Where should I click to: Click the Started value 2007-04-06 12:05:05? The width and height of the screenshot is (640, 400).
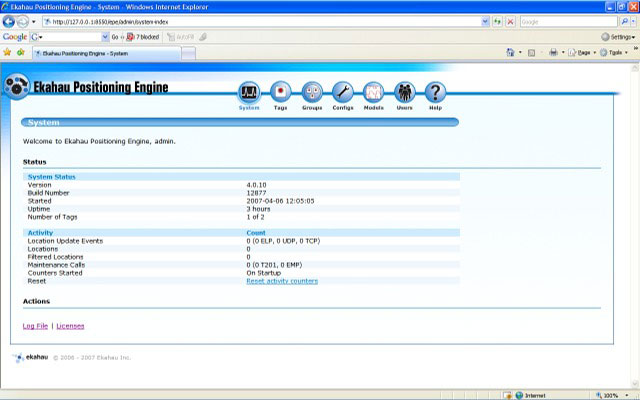pyautogui.click(x=280, y=201)
